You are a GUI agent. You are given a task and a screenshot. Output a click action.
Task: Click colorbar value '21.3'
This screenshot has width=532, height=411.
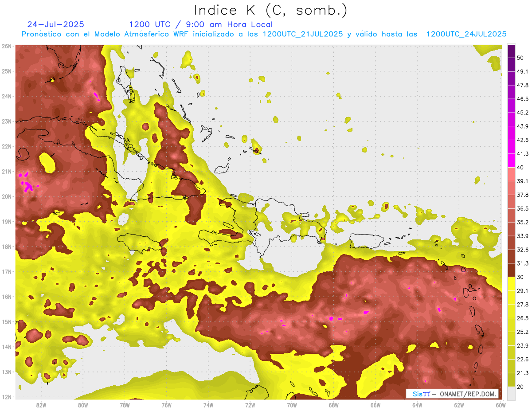click(523, 373)
